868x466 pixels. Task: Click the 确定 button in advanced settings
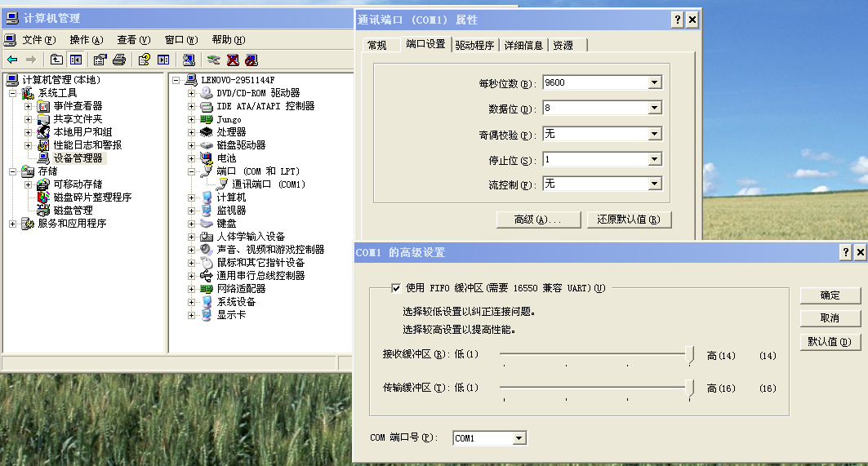pos(830,295)
